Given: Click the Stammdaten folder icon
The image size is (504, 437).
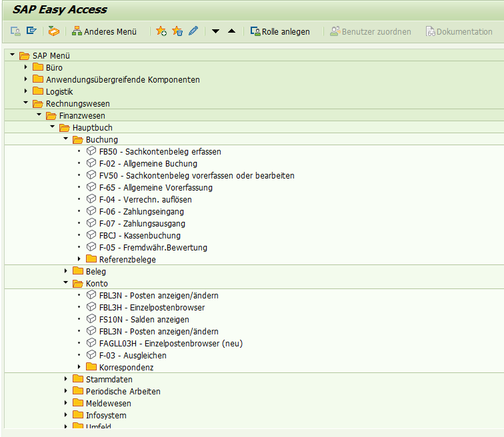Looking at the screenshot, I should [x=78, y=379].
